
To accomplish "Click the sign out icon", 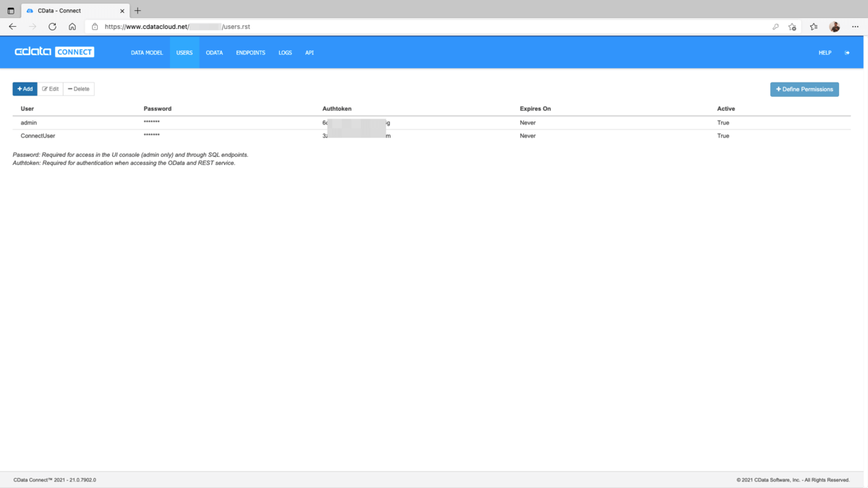I will tap(847, 53).
